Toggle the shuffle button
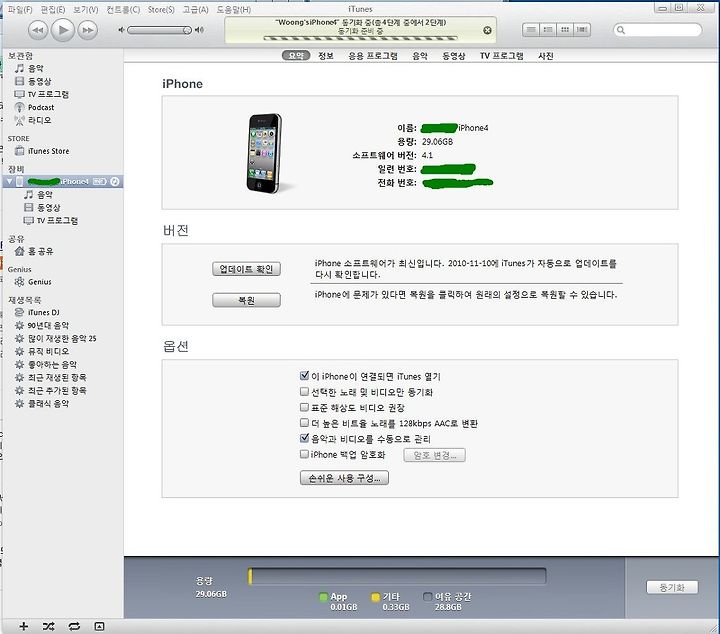Image resolution: width=720 pixels, height=634 pixels. click(x=48, y=626)
